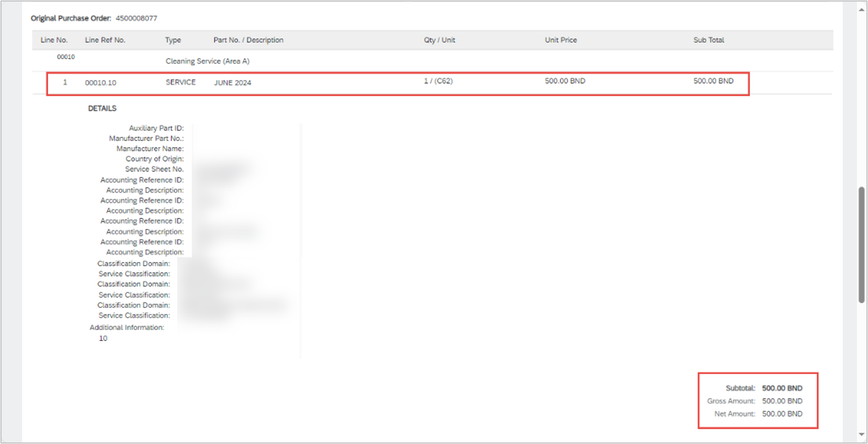Click the Gross Amount value
This screenshot has height=444, width=868.
click(782, 401)
